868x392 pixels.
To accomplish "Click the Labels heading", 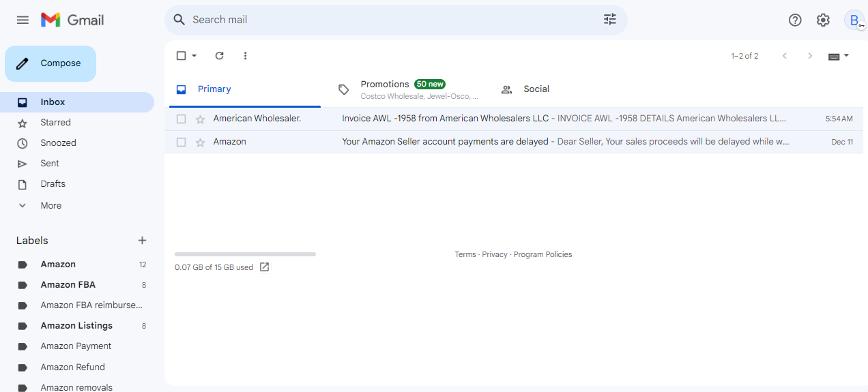I will pyautogui.click(x=32, y=241).
